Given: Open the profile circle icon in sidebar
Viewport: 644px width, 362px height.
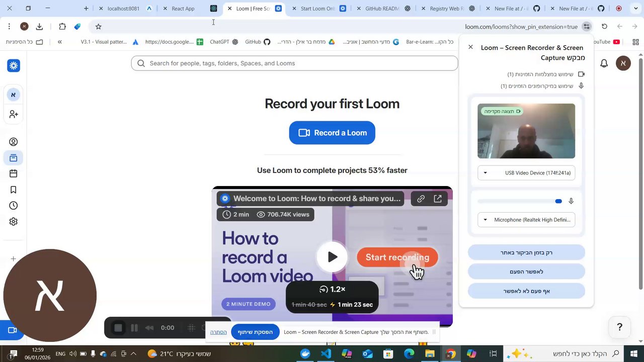Looking at the screenshot, I should (14, 142).
